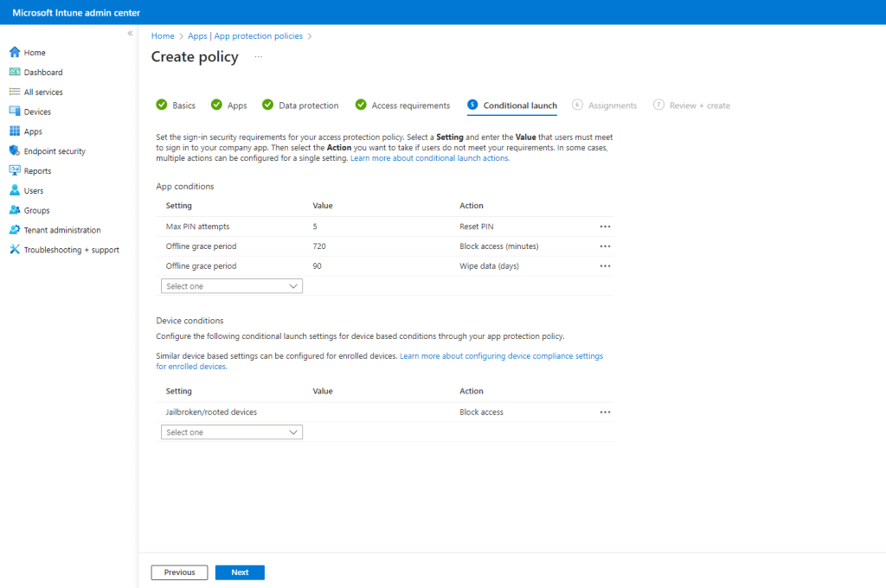Image resolution: width=886 pixels, height=588 pixels.
Task: Open the Apps grid icon
Action: click(15, 131)
